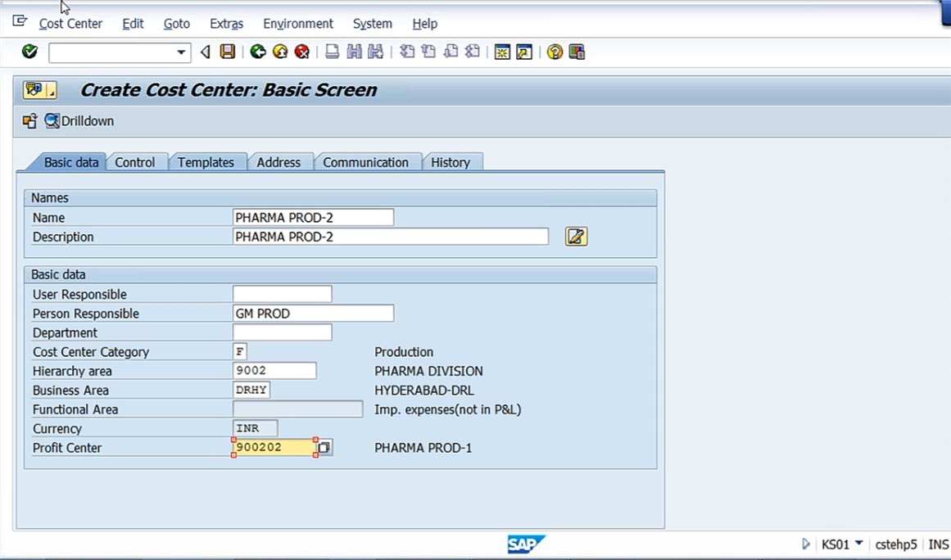Switch to the Address tab
This screenshot has width=951, height=560.
click(x=279, y=162)
